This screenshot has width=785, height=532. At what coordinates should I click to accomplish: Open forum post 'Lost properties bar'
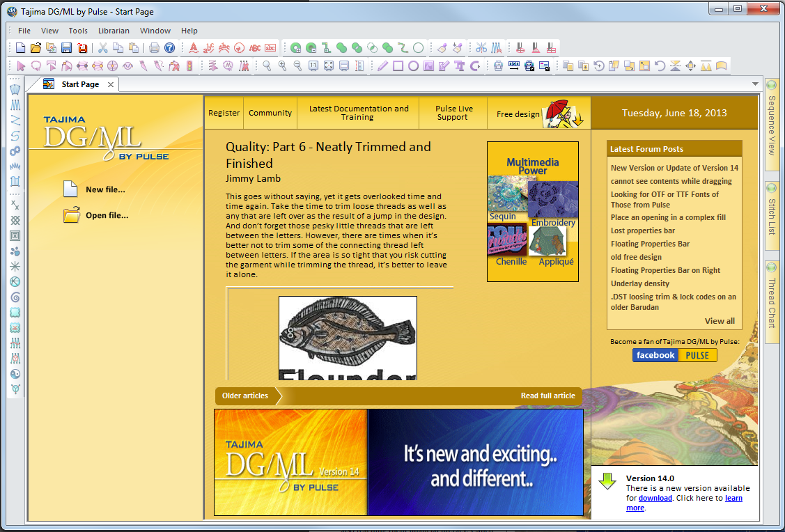click(x=643, y=230)
